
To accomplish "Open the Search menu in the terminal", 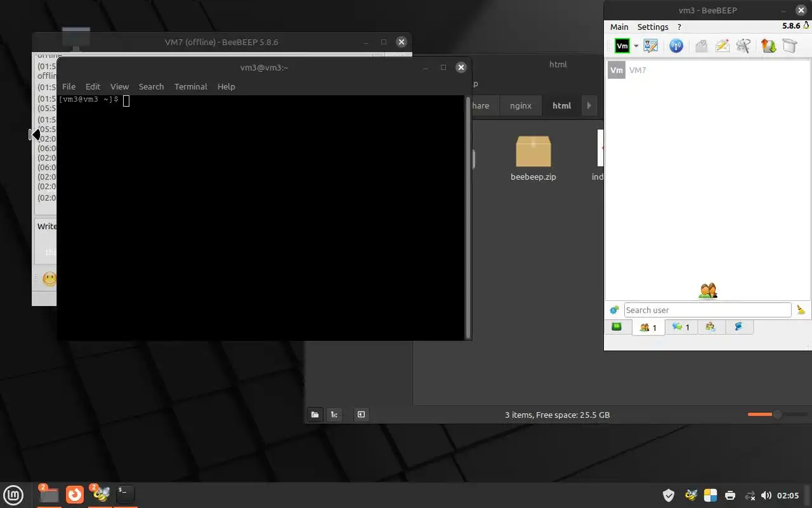I will point(151,86).
